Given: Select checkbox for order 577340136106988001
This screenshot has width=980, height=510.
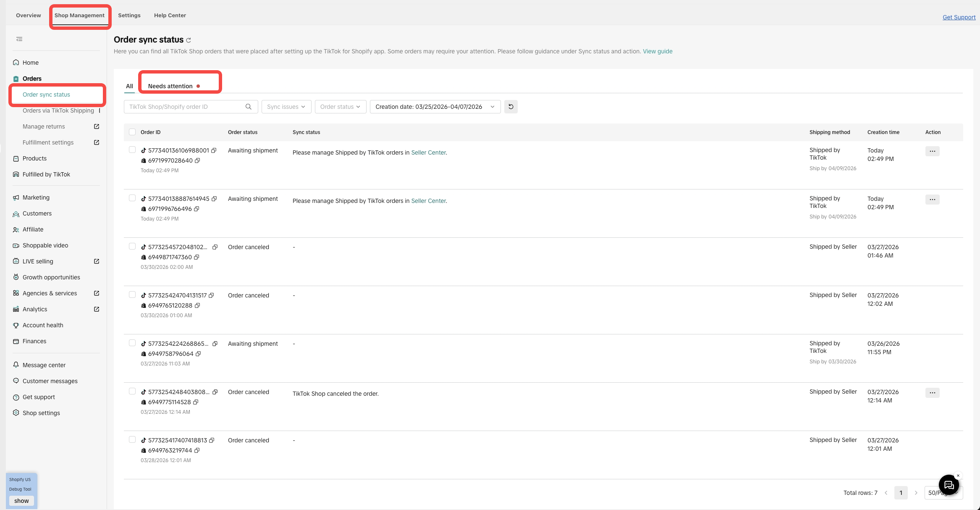Looking at the screenshot, I should [132, 150].
